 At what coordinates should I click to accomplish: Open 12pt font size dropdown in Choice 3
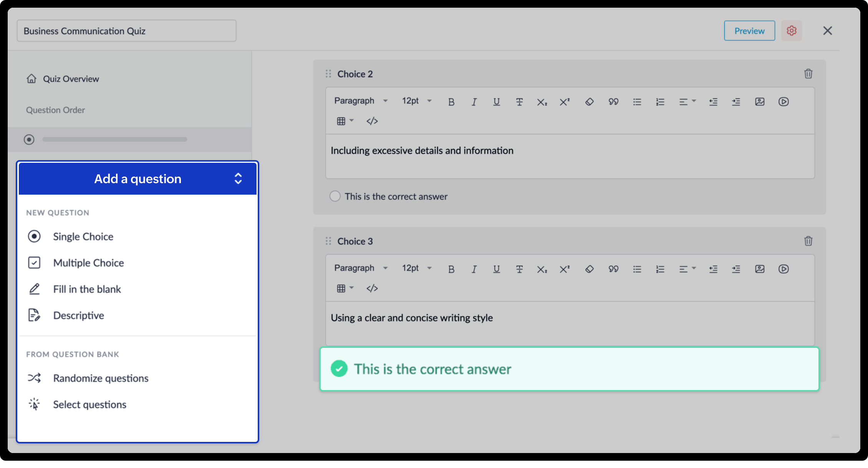tap(417, 268)
